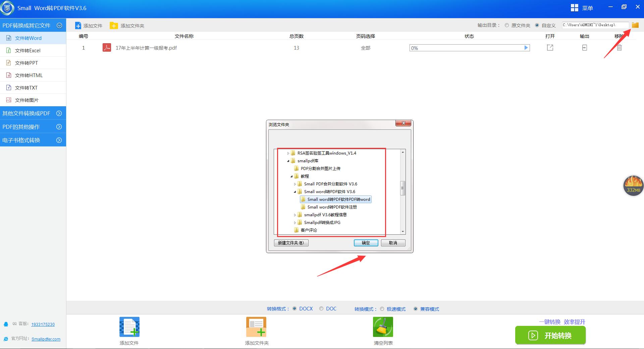This screenshot has height=349, width=644.
Task: Click the large 添加文件 bottom icon
Action: tap(129, 327)
